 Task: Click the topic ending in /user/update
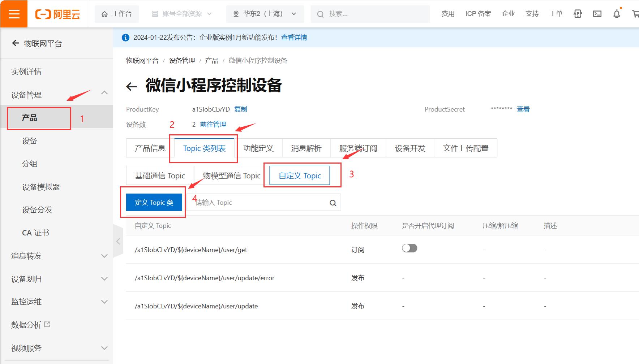[196, 306]
